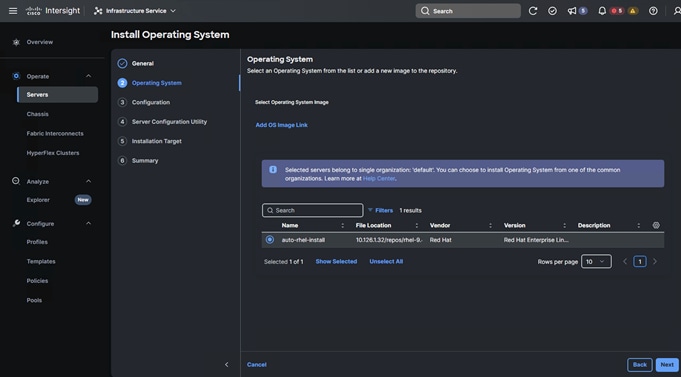Screen dimensions: 681x377
Task: Click page number 1 in pagination
Action: tap(640, 261)
